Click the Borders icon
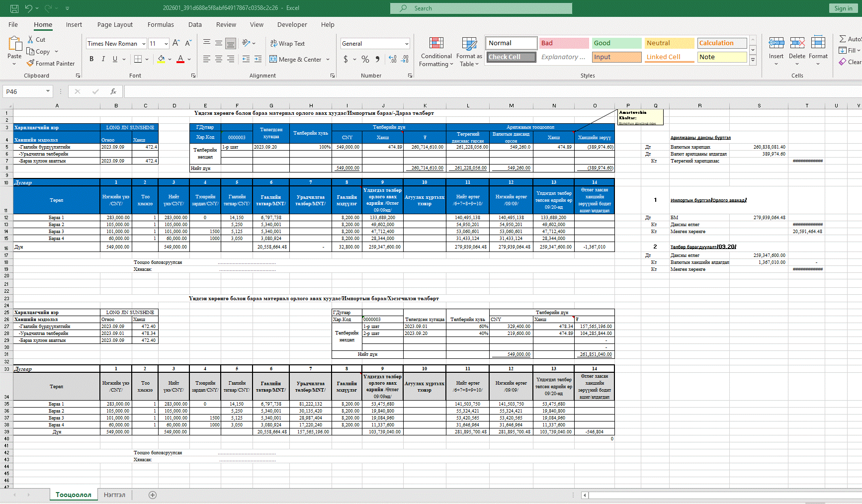The image size is (862, 504). coord(138,59)
